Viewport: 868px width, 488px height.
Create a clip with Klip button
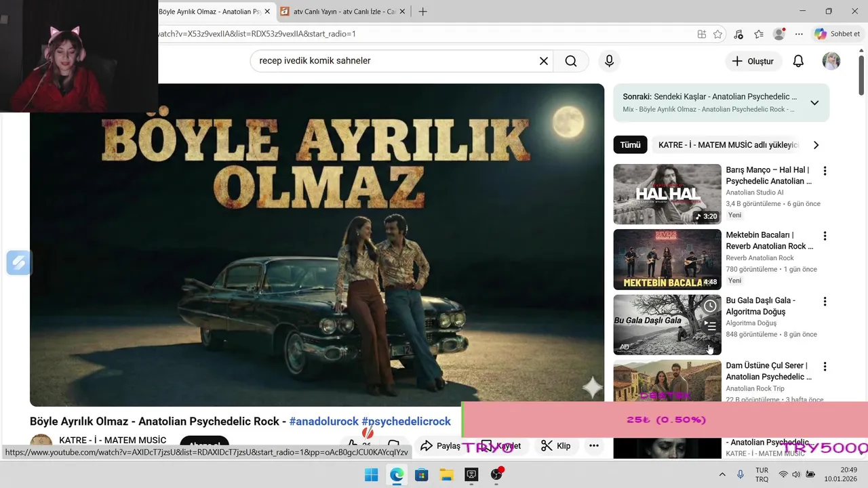(x=556, y=446)
